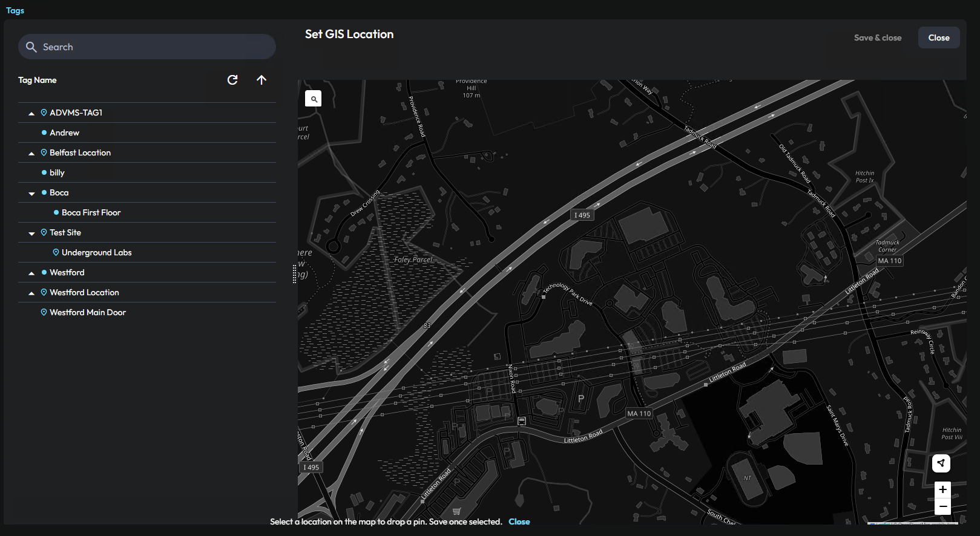Click the Close button at top right
The image size is (980, 536).
[x=939, y=38]
